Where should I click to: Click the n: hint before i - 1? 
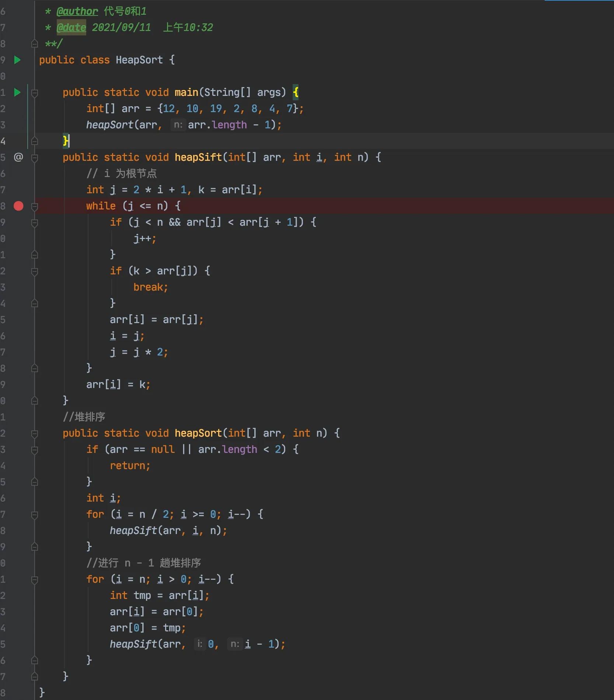pos(235,644)
